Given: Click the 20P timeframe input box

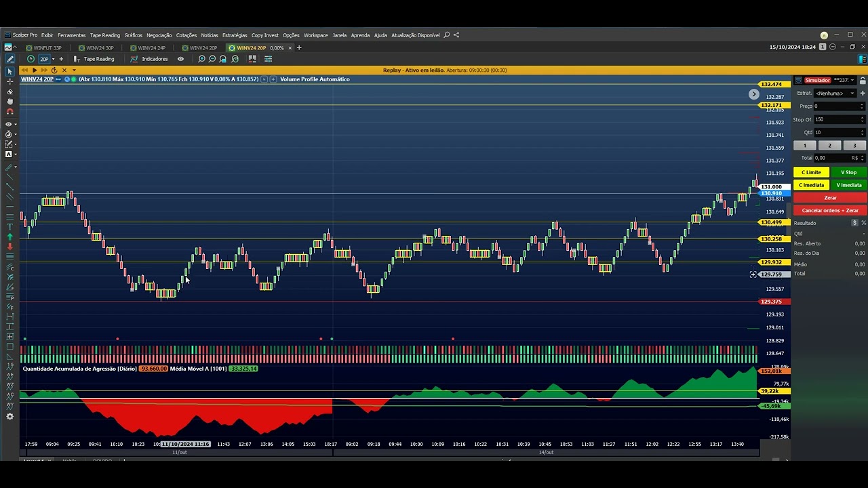Looking at the screenshot, I should 44,59.
